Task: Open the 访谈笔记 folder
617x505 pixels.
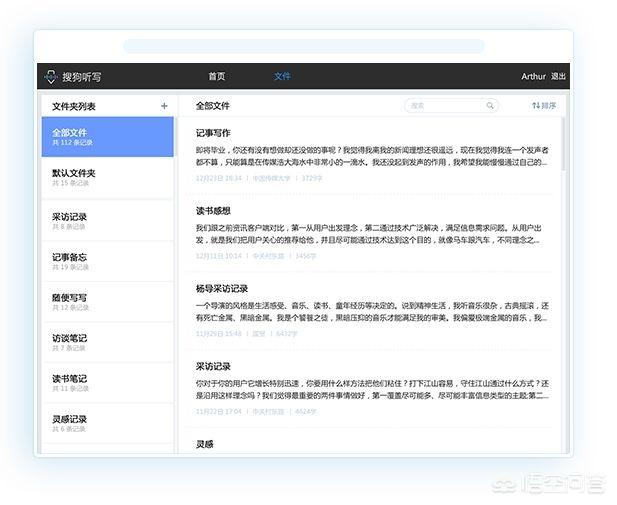Action: (x=107, y=342)
